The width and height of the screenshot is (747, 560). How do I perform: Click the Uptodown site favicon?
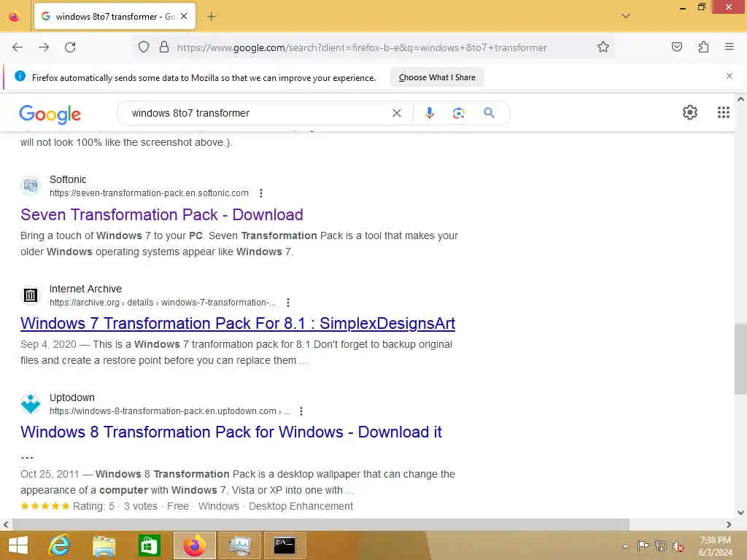31,404
